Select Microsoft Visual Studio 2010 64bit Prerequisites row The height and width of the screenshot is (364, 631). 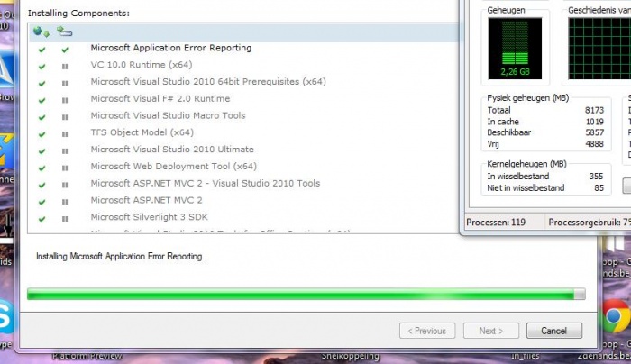tap(244, 82)
